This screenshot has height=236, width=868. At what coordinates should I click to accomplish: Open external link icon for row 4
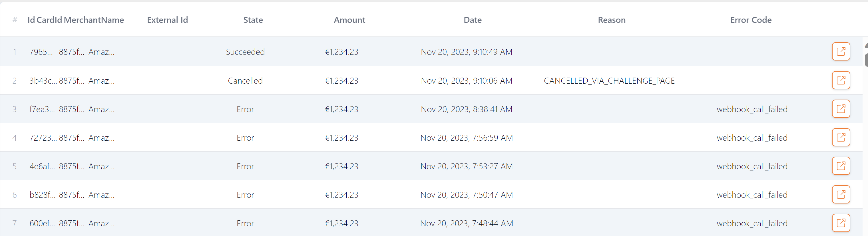pyautogui.click(x=841, y=137)
